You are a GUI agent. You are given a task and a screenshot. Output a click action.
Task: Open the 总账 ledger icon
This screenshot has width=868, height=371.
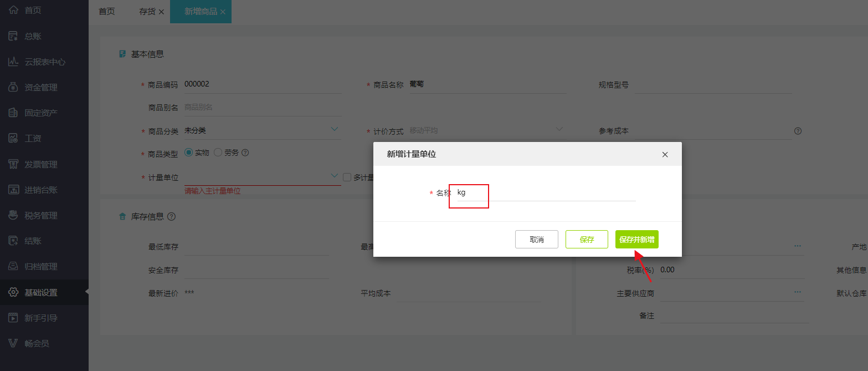click(x=14, y=36)
